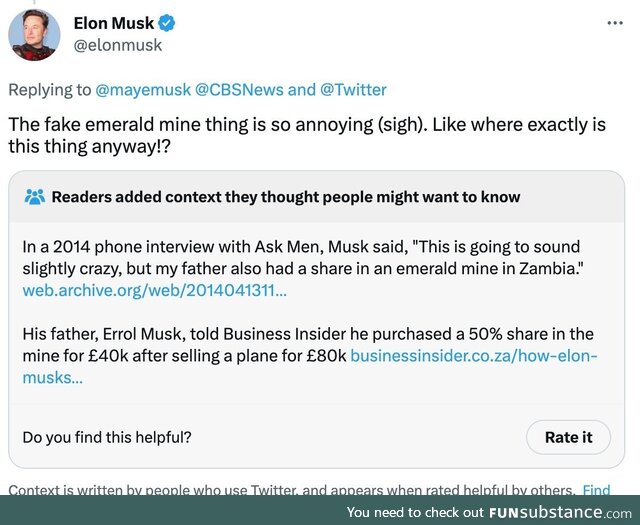The image size is (640, 525).
Task: Click the Find link at bottom
Action: click(x=597, y=490)
